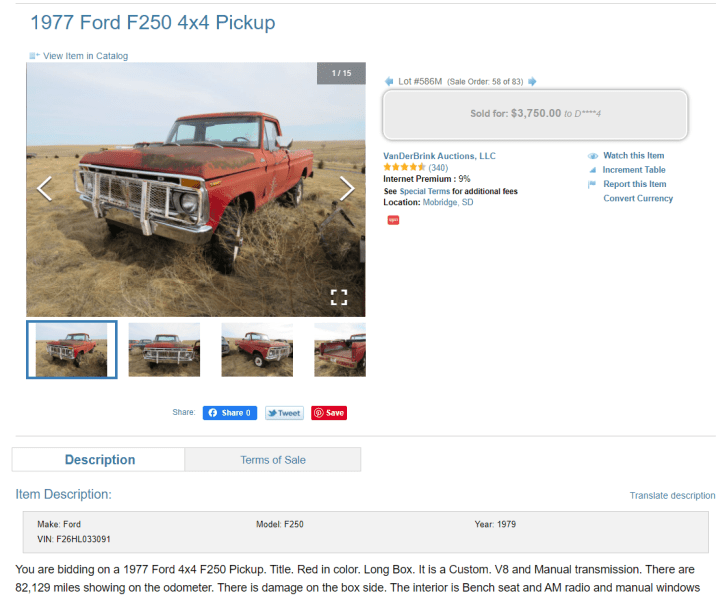This screenshot has width=727, height=600.
Task: Click the eye icon to watch item
Action: point(593,156)
